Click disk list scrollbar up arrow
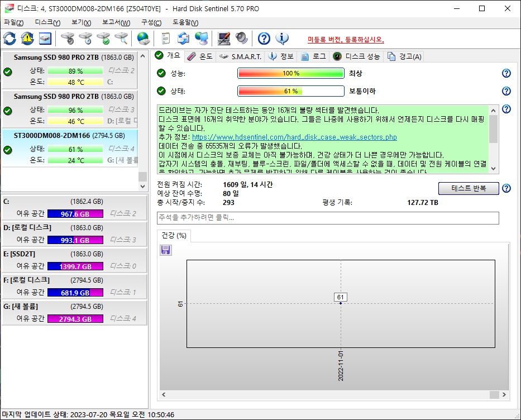The image size is (521, 420). click(142, 56)
